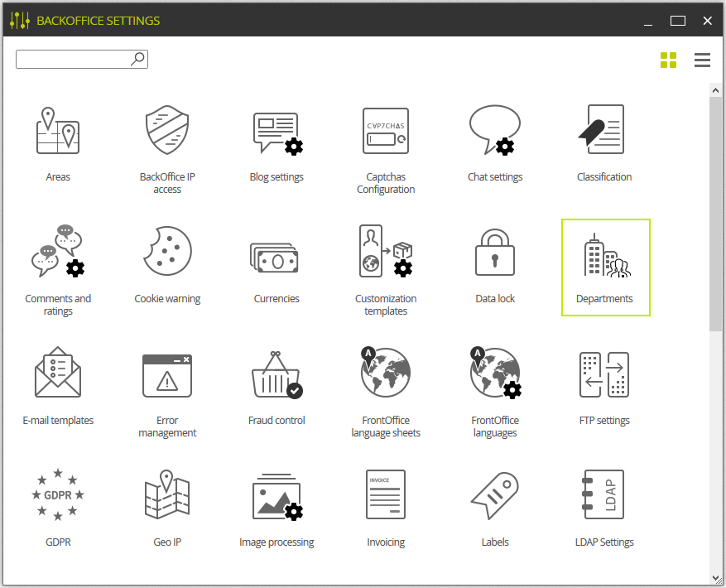Click the Cookie warning label
This screenshot has height=588, width=726.
pyautogui.click(x=167, y=299)
